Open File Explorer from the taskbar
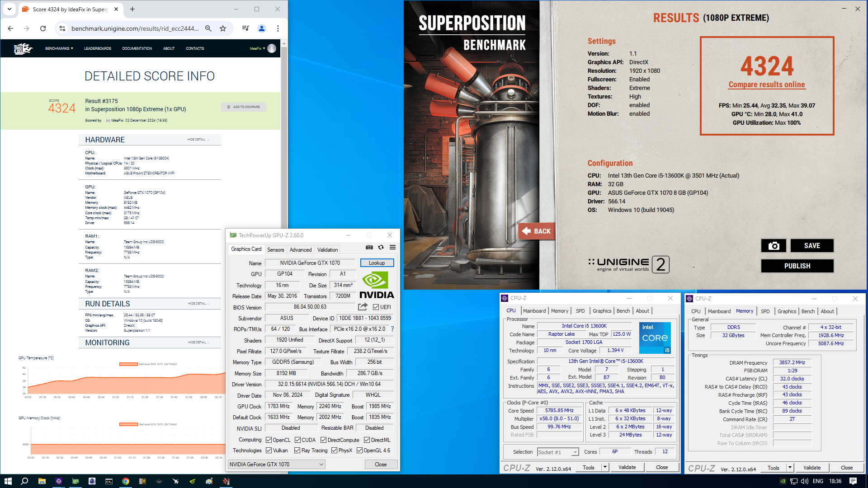868x488 pixels. click(x=42, y=481)
